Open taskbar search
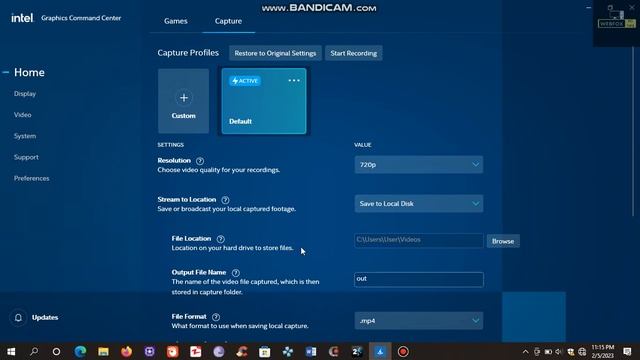The height and width of the screenshot is (360, 640). coord(34,351)
